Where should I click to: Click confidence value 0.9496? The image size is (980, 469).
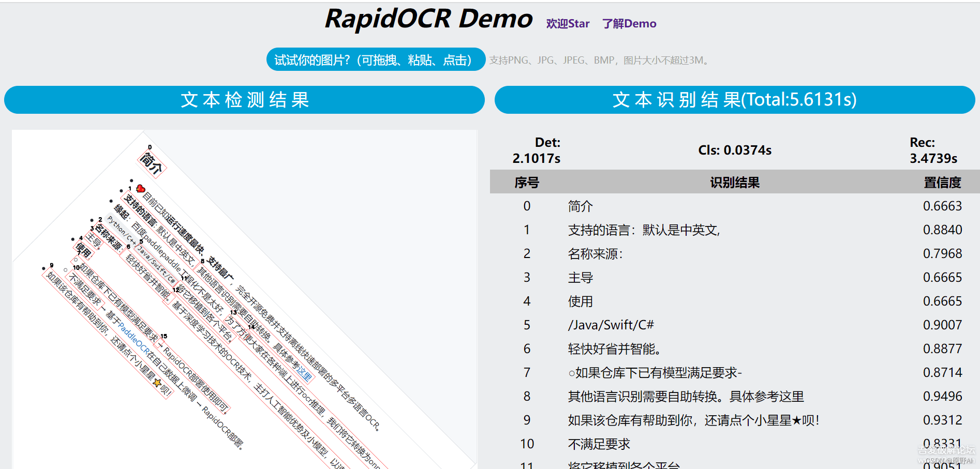coord(943,397)
